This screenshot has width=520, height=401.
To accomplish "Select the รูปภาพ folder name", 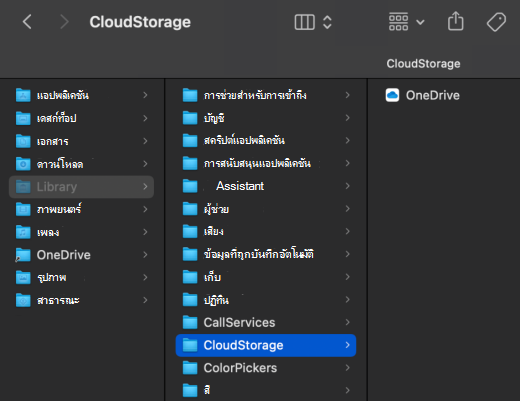I will (52, 278).
